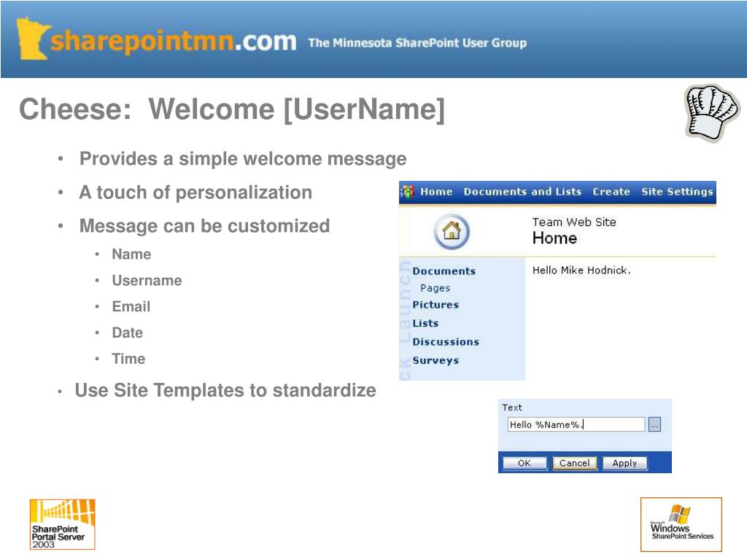
Task: Click the Cancel button
Action: tap(575, 463)
